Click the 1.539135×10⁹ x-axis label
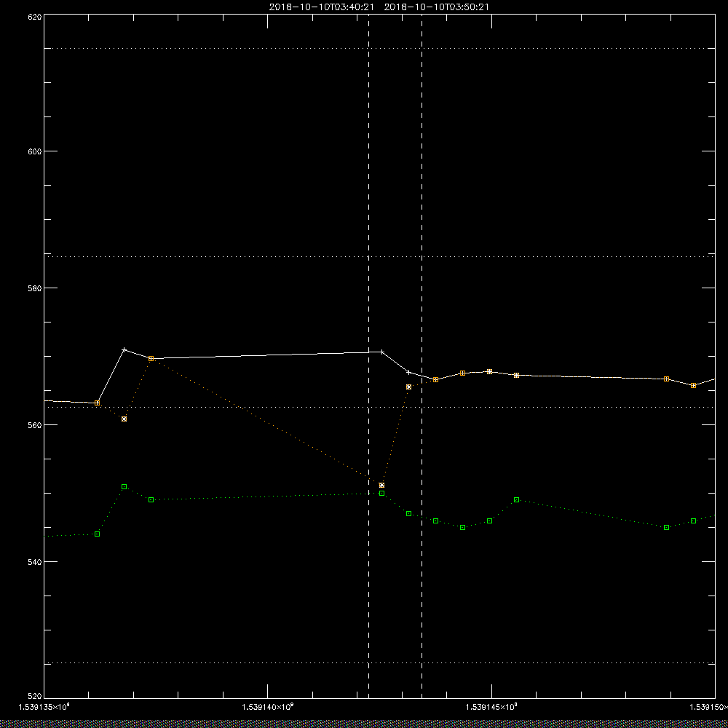This screenshot has width=728, height=728. point(44,707)
